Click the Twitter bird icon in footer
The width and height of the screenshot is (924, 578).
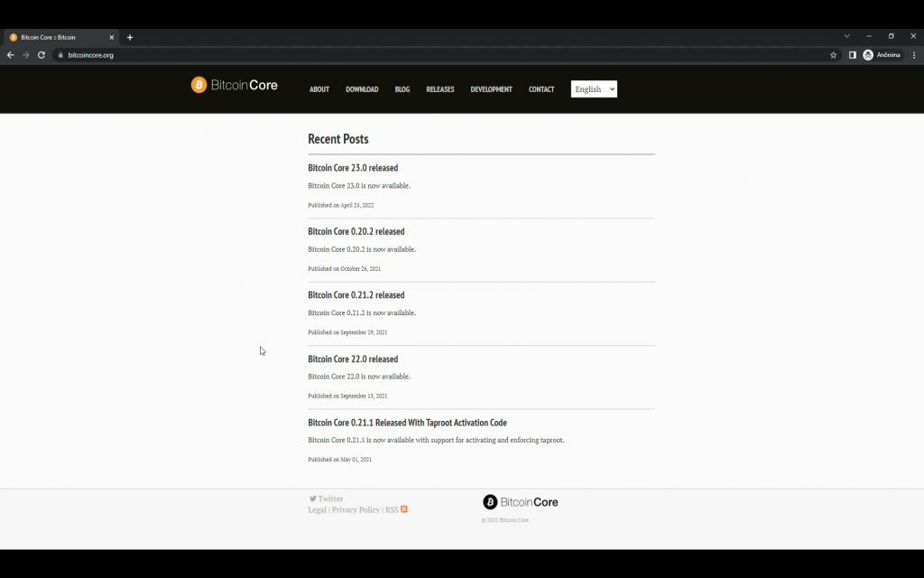(x=312, y=499)
